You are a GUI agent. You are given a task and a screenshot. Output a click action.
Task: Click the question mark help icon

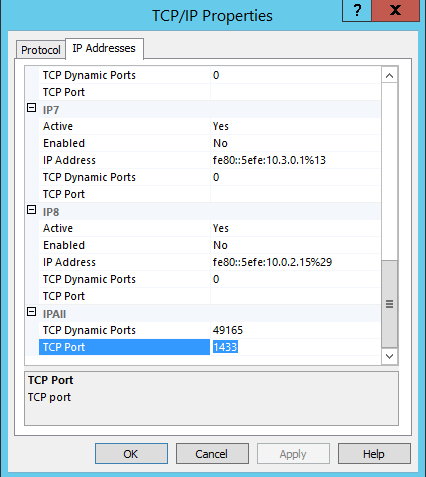(357, 11)
